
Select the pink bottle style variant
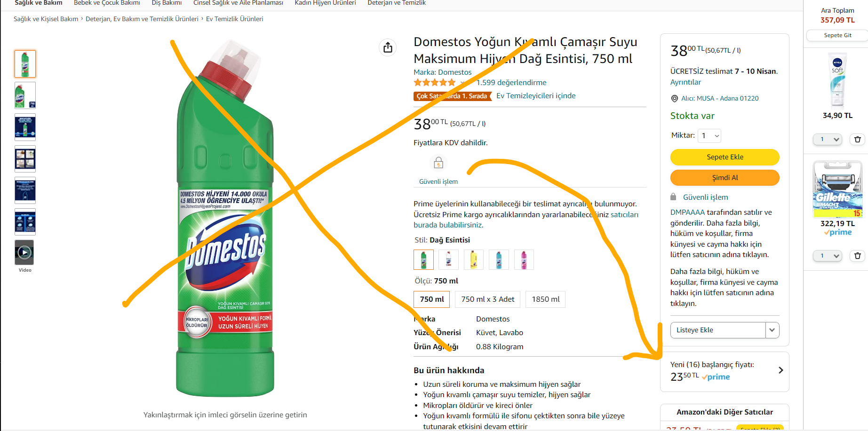click(x=524, y=260)
